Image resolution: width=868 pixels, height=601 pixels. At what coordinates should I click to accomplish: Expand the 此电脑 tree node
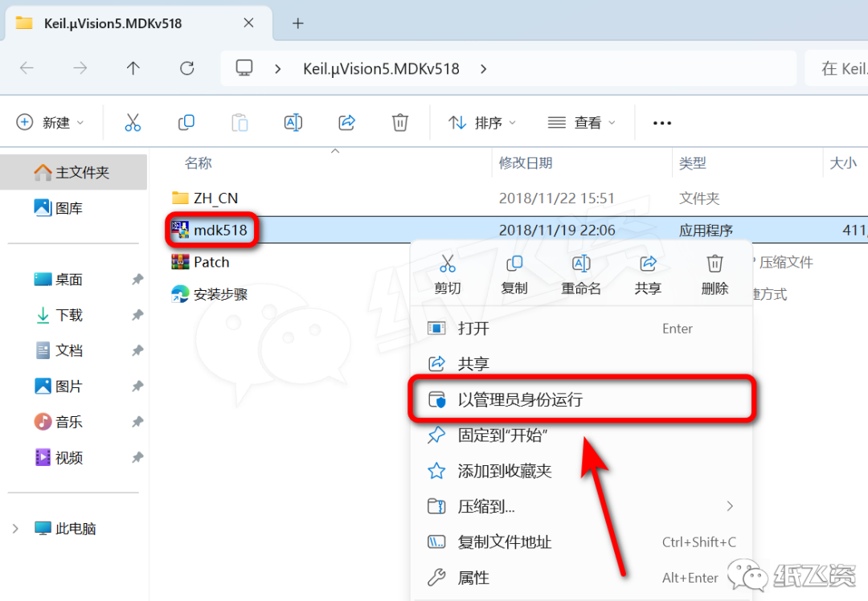click(15, 529)
